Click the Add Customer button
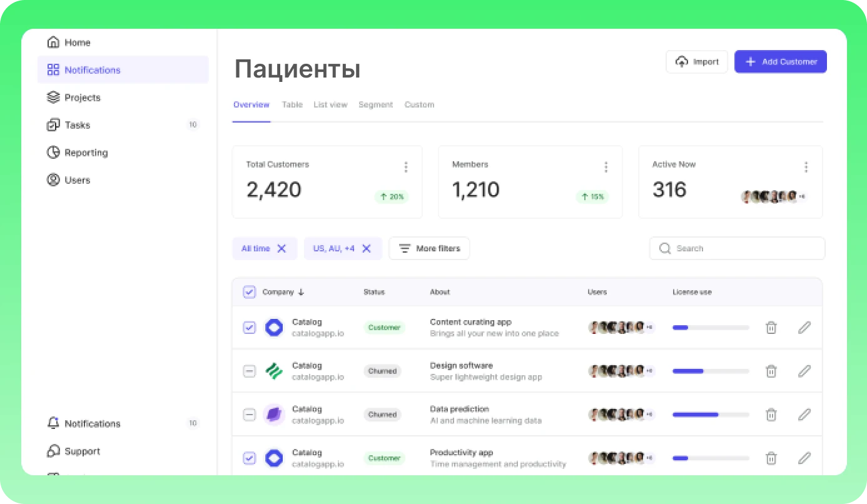 [x=780, y=62]
